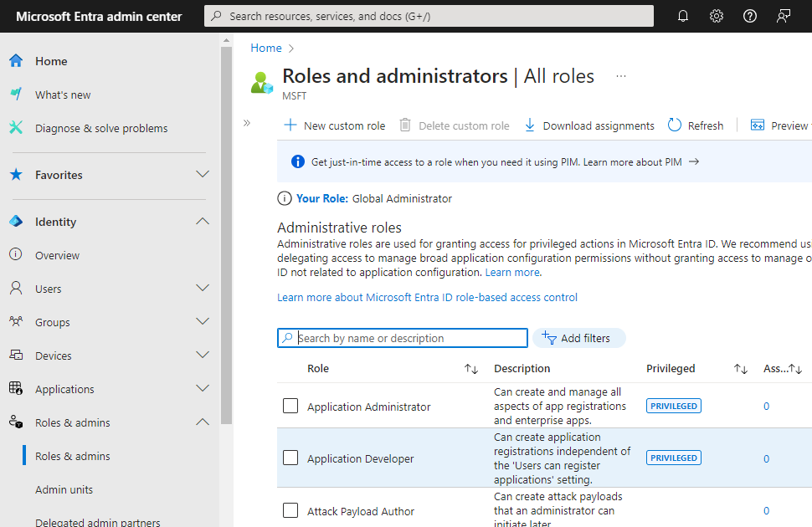Expand the Devices section in the sidebar
The height and width of the screenshot is (527, 812).
click(202, 355)
